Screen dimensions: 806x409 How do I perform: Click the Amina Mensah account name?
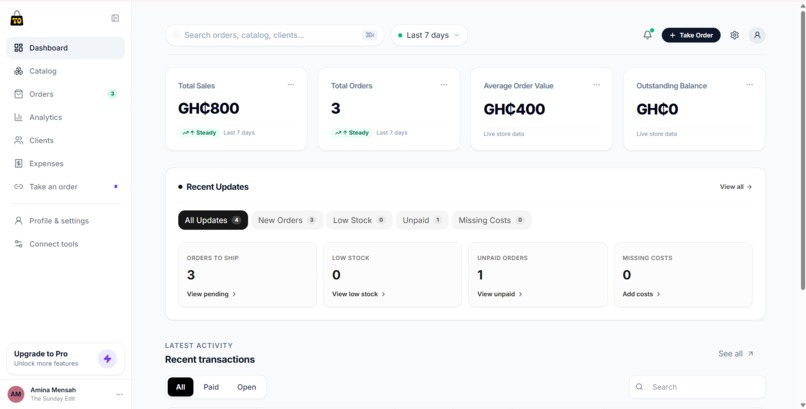pyautogui.click(x=53, y=390)
